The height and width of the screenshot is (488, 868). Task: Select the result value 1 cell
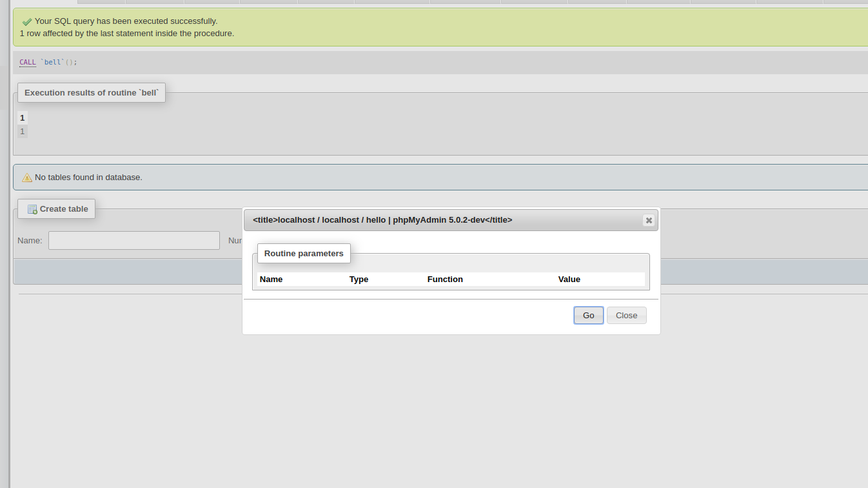point(22,131)
